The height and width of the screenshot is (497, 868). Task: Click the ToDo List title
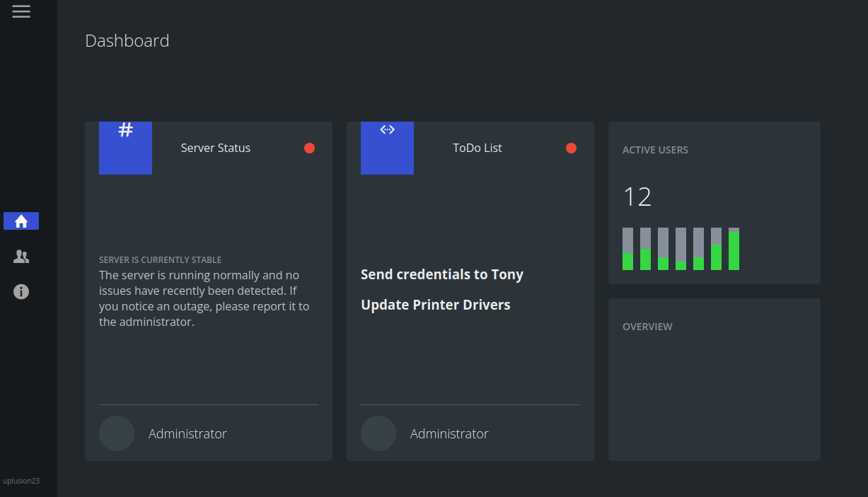pos(478,148)
